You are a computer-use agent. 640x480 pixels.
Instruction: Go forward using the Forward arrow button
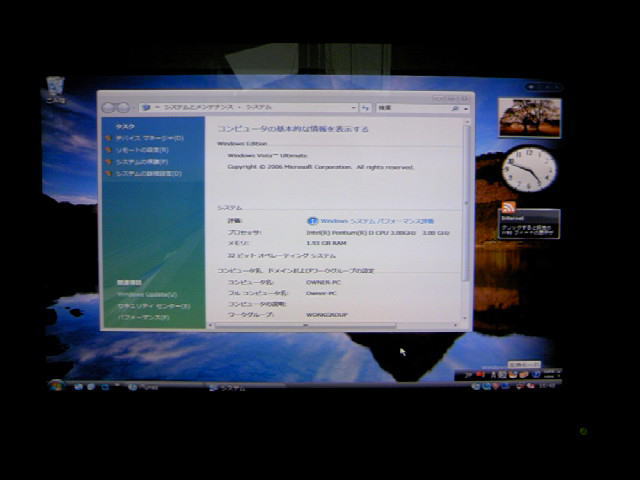123,107
